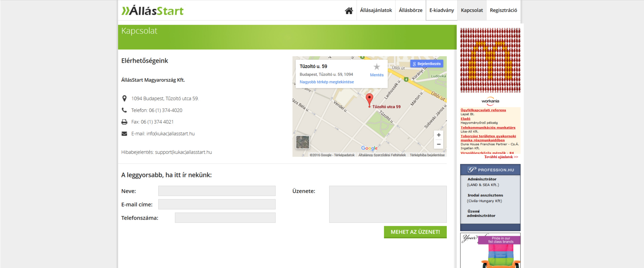
Task: Open the További ajánlatok link
Action: [x=501, y=157]
